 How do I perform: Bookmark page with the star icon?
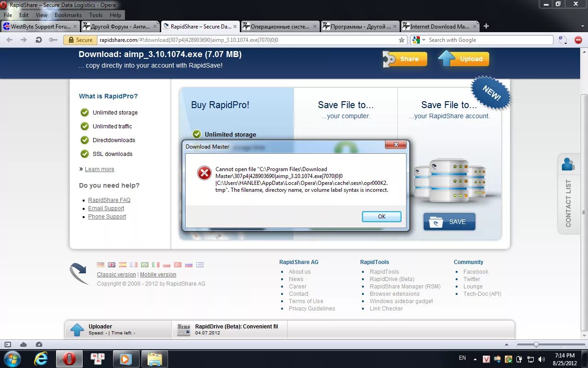click(x=402, y=40)
